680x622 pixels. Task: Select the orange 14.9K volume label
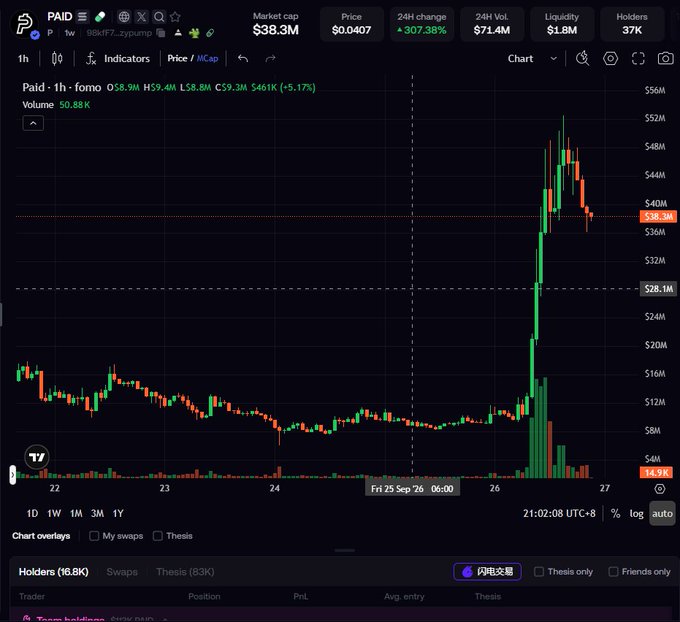[656, 473]
